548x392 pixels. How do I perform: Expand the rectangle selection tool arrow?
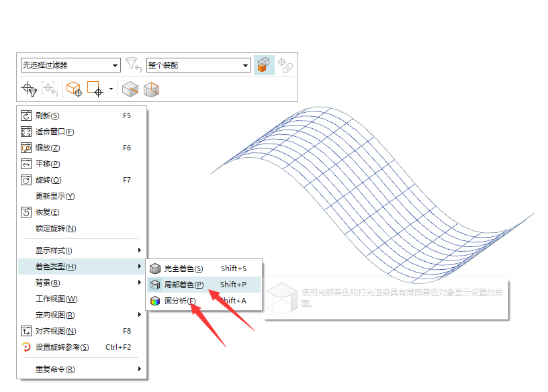[x=111, y=89]
